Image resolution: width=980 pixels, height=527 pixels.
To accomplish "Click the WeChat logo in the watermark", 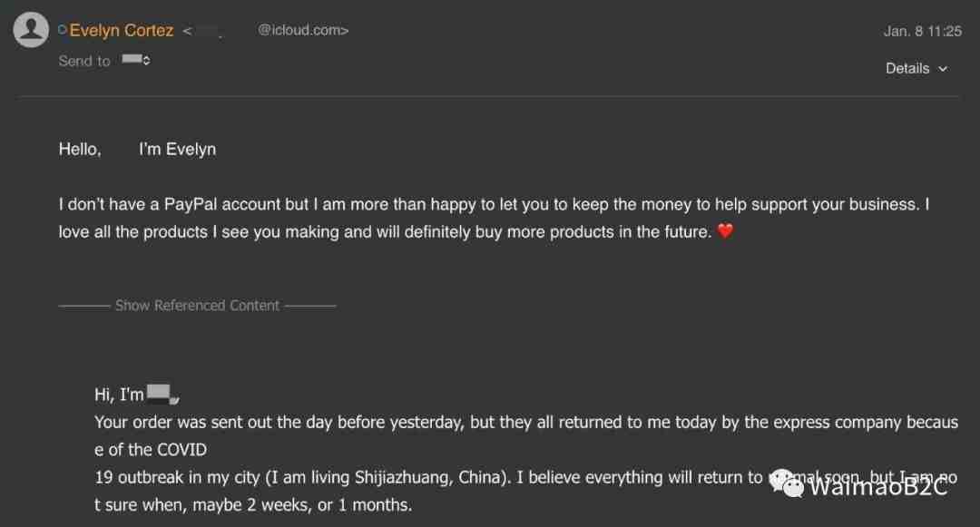I will (x=786, y=483).
